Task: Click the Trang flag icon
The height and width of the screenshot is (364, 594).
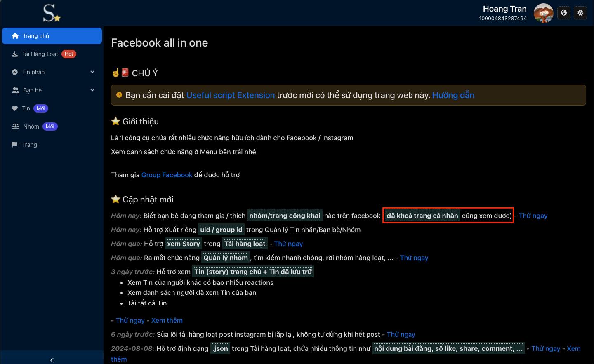Action: [15, 145]
